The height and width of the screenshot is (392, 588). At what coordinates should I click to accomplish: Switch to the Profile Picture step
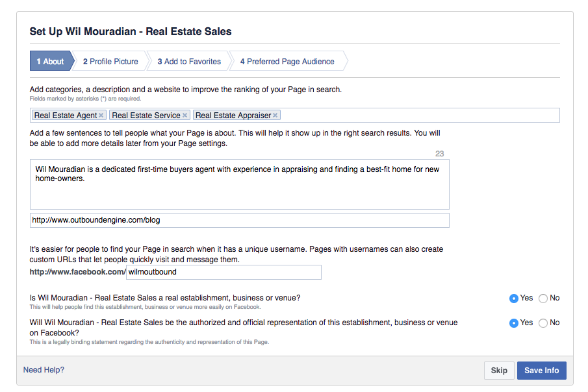pyautogui.click(x=110, y=60)
